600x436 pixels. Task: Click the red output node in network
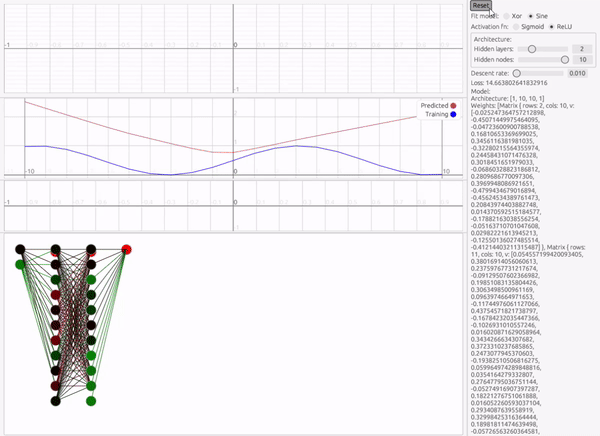coord(126,248)
